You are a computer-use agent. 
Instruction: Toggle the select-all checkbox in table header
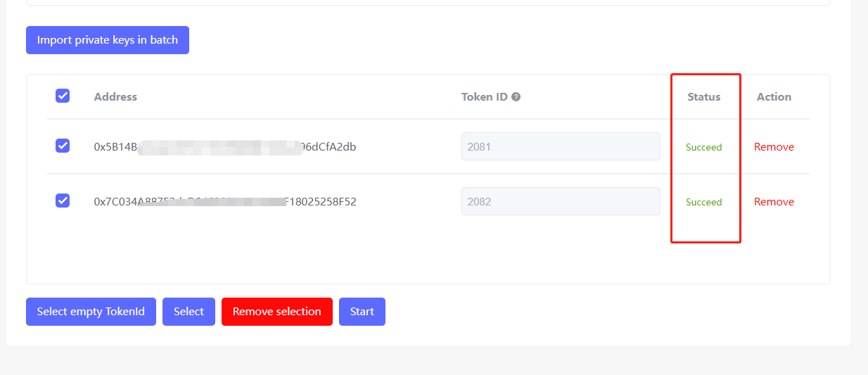(63, 96)
